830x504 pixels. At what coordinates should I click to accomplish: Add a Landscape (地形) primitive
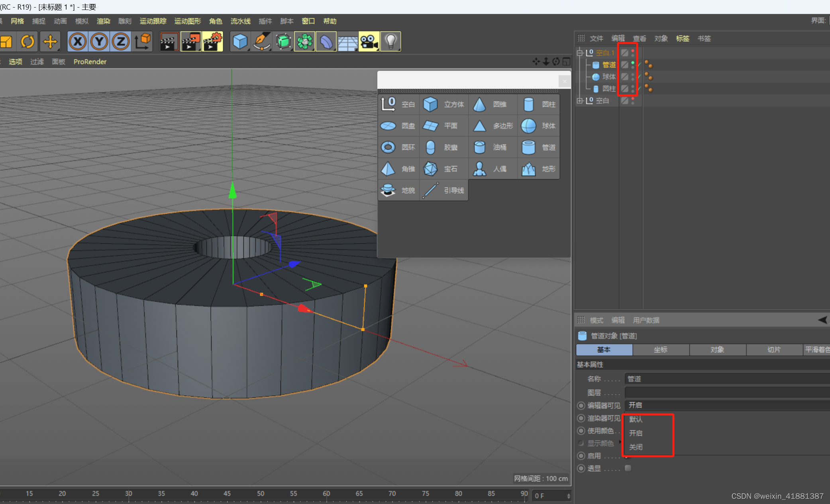tap(539, 169)
